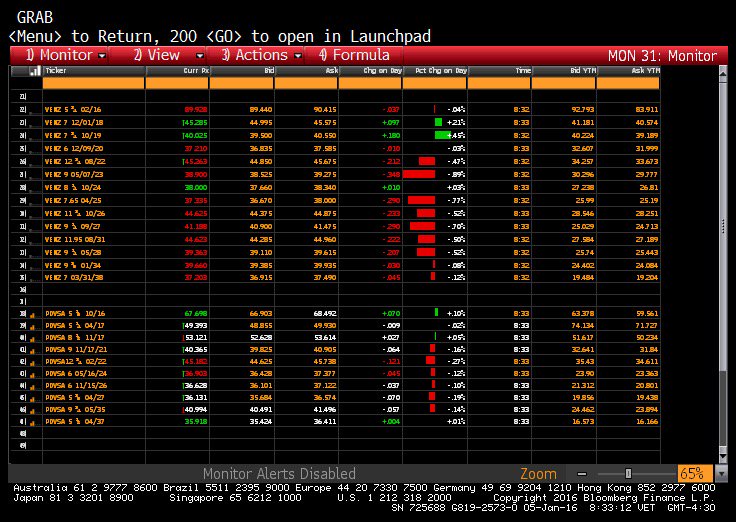Select the VENZ 6 12/09/20 ticker

pyautogui.click(x=74, y=149)
